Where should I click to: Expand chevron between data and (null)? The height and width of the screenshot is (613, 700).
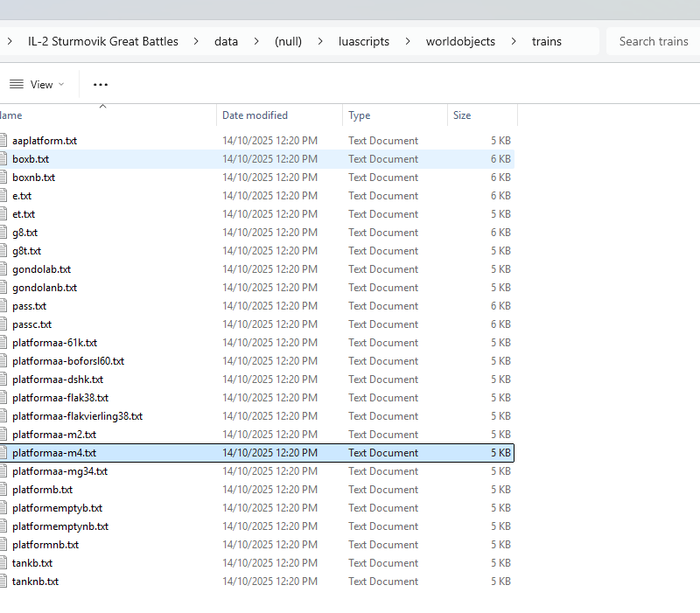[x=256, y=41]
